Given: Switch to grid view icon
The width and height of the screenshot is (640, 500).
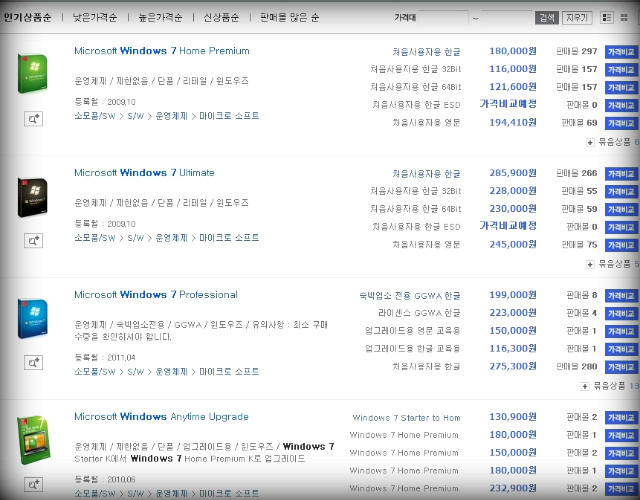Looking at the screenshot, I should [624, 18].
